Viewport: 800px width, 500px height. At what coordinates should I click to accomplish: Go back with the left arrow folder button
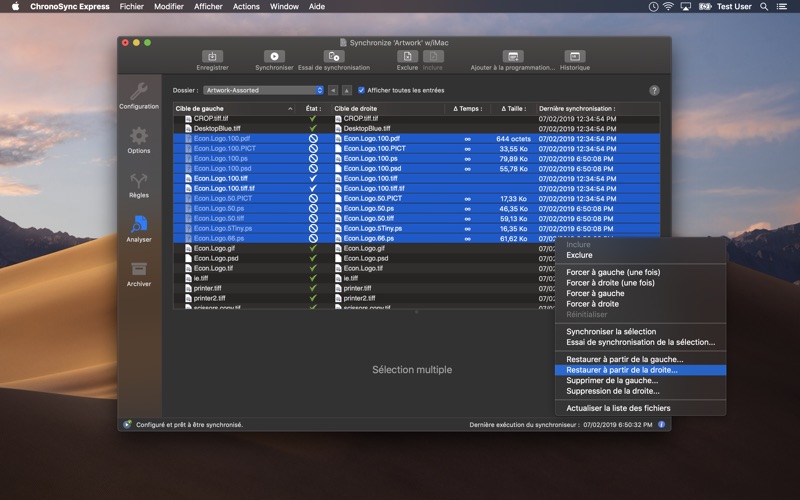pos(333,90)
